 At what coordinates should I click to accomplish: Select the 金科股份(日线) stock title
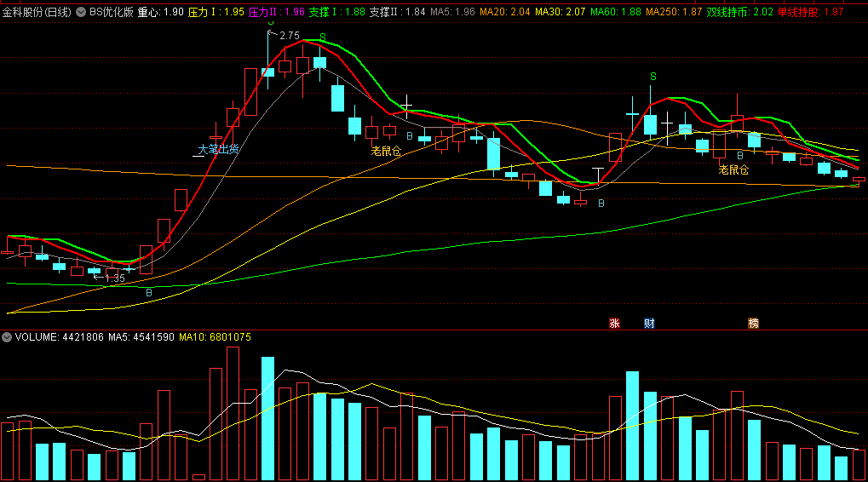(37, 12)
